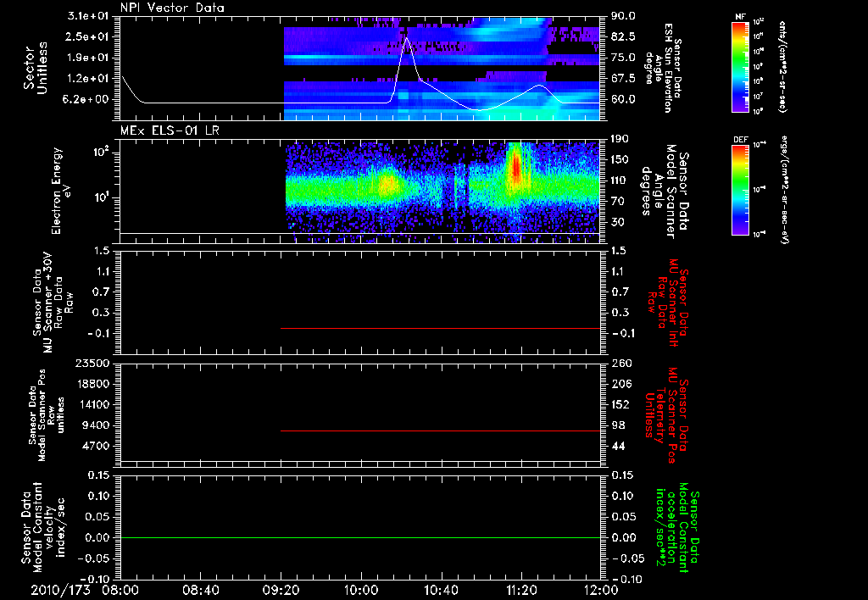The image size is (868, 600).
Task: Click the 152 telemetry axis value
Action: click(620, 404)
